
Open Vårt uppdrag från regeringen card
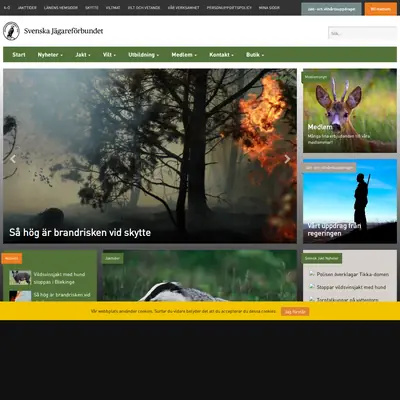[x=350, y=201]
